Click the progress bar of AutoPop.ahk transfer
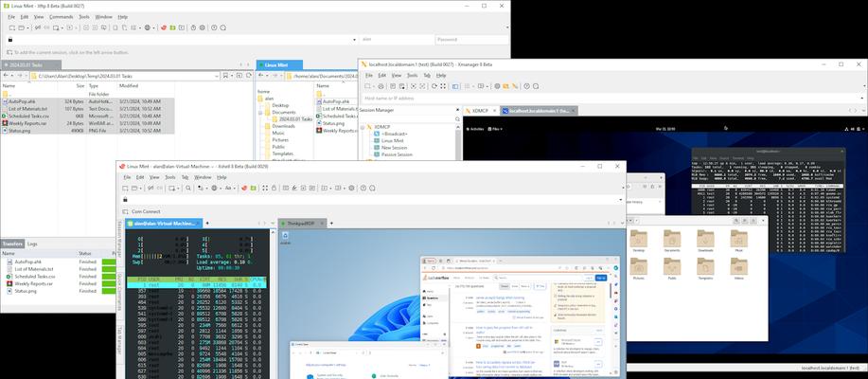Image resolution: width=868 pixels, height=379 pixels. (x=109, y=262)
